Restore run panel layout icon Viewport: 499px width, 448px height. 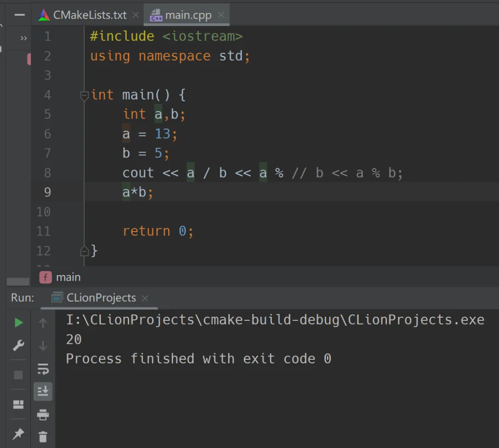(x=18, y=405)
